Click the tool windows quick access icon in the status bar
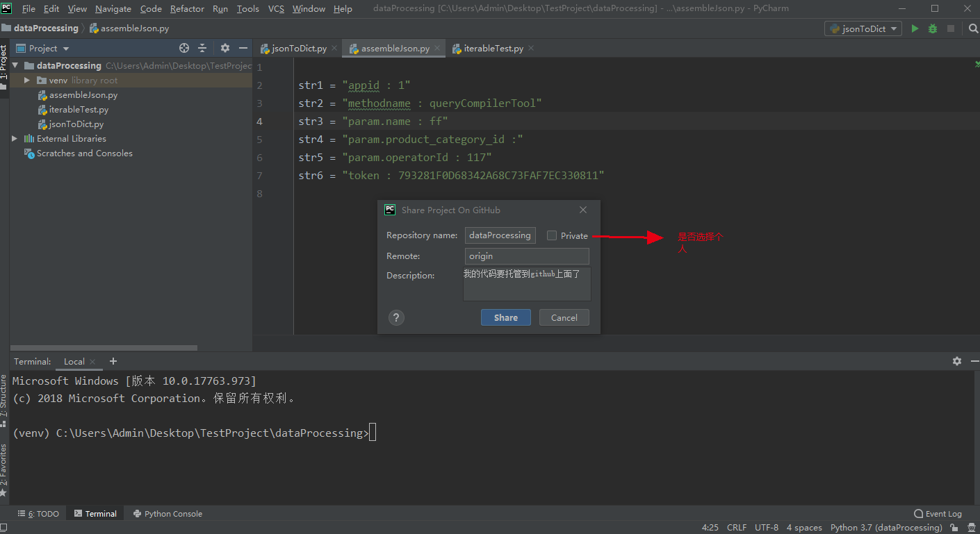 pos(5,528)
